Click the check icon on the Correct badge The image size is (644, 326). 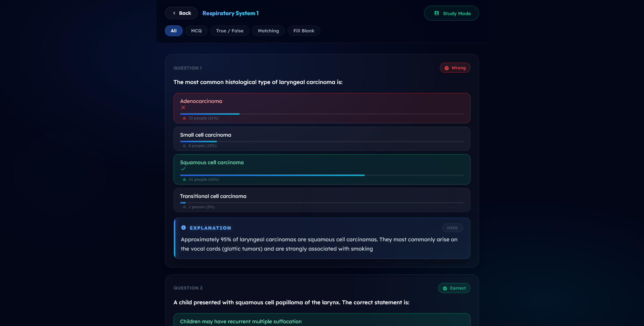pos(445,288)
